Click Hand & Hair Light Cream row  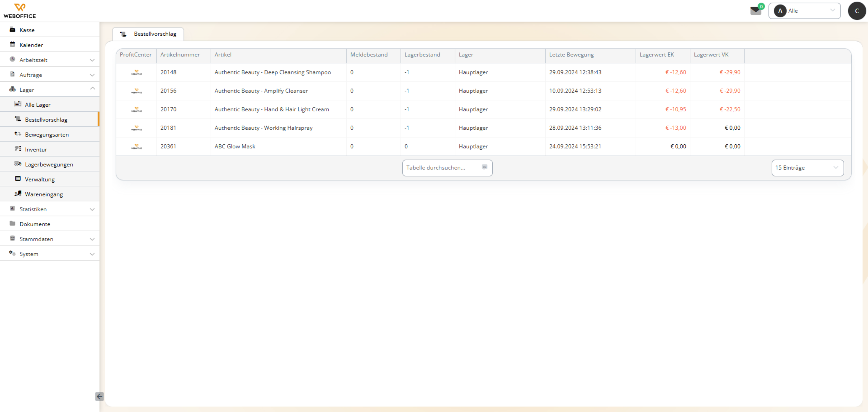click(x=484, y=109)
